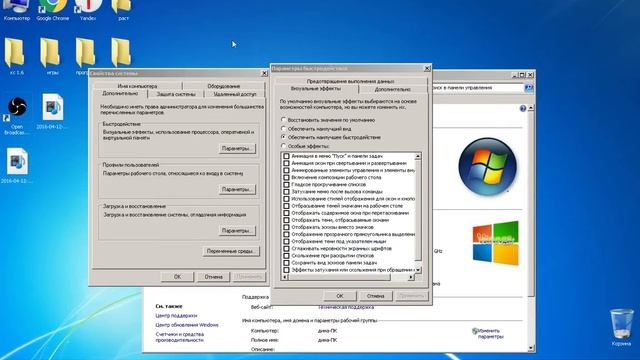Click Параметры in the Профили пользователей group
The width and height of the screenshot is (640, 360).
click(237, 189)
